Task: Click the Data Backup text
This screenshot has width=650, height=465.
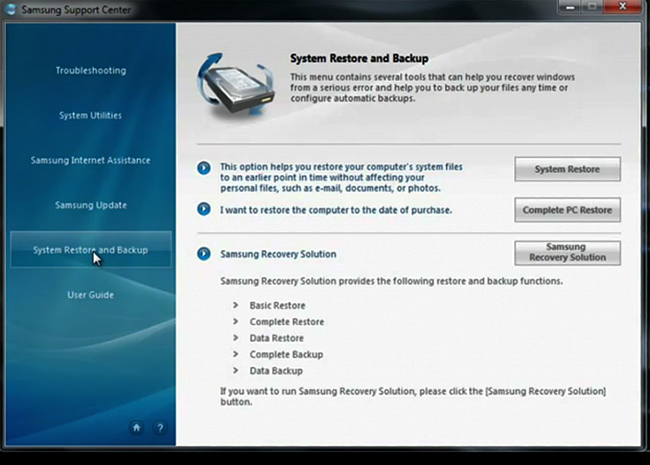Action: tap(276, 371)
